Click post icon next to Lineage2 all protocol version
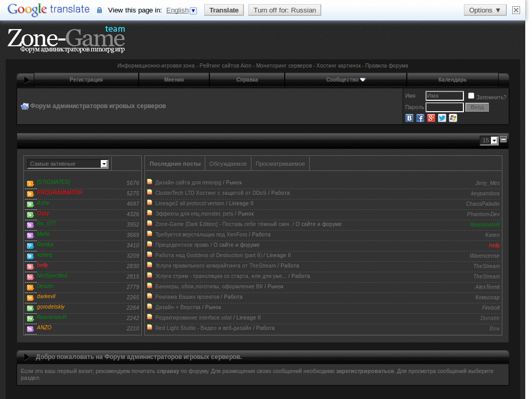 click(150, 203)
